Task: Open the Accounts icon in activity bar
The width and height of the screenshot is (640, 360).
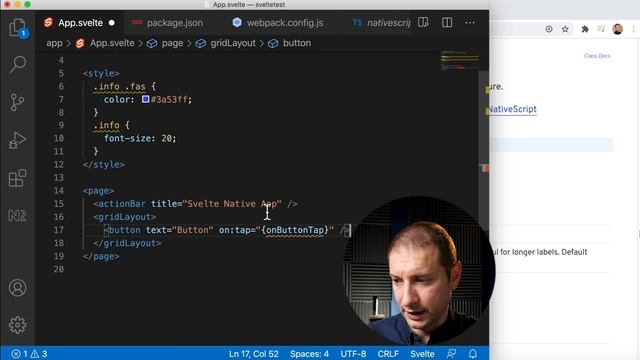Action: (x=18, y=288)
